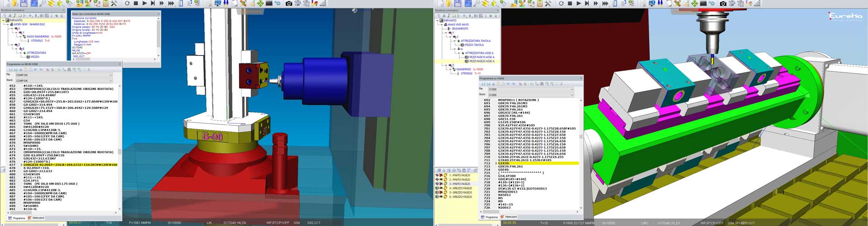The image size is (868, 226).
Task: Click the magnifier zoom icon in left toolbar
Action: pos(43,3)
